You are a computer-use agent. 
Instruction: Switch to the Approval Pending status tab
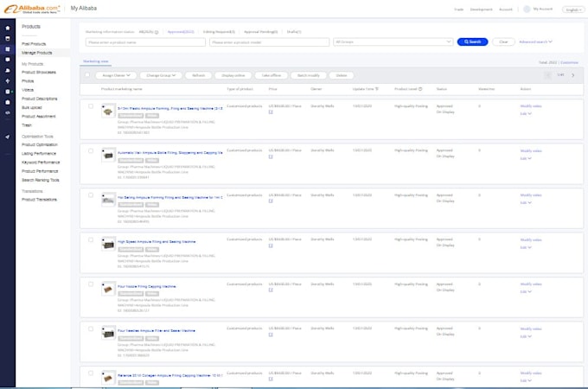(x=260, y=32)
